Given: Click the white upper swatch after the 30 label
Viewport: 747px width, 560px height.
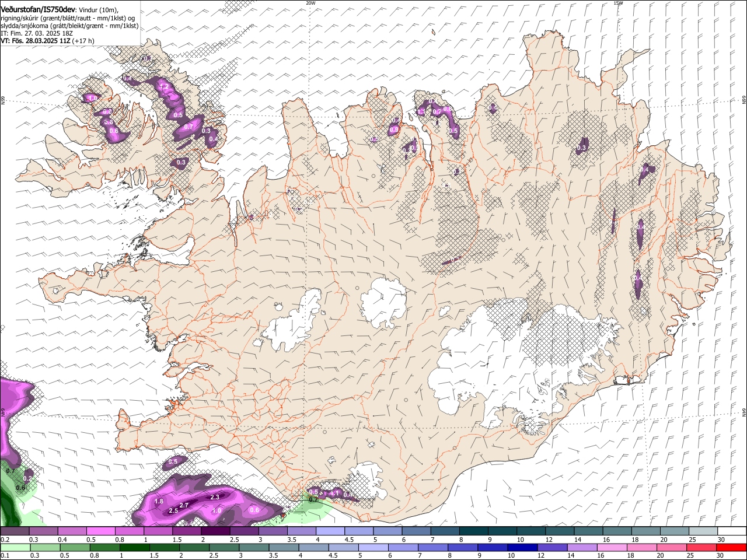Looking at the screenshot, I should (x=731, y=531).
